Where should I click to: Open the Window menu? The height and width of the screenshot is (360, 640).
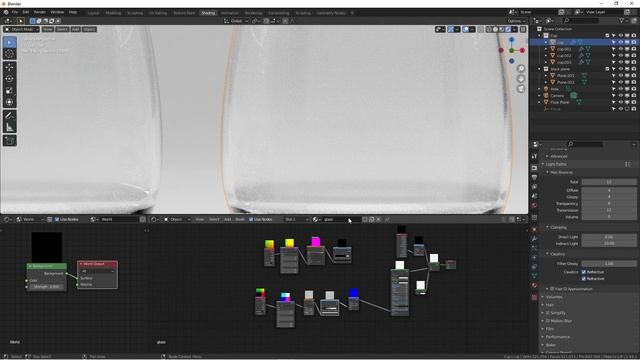(57, 12)
